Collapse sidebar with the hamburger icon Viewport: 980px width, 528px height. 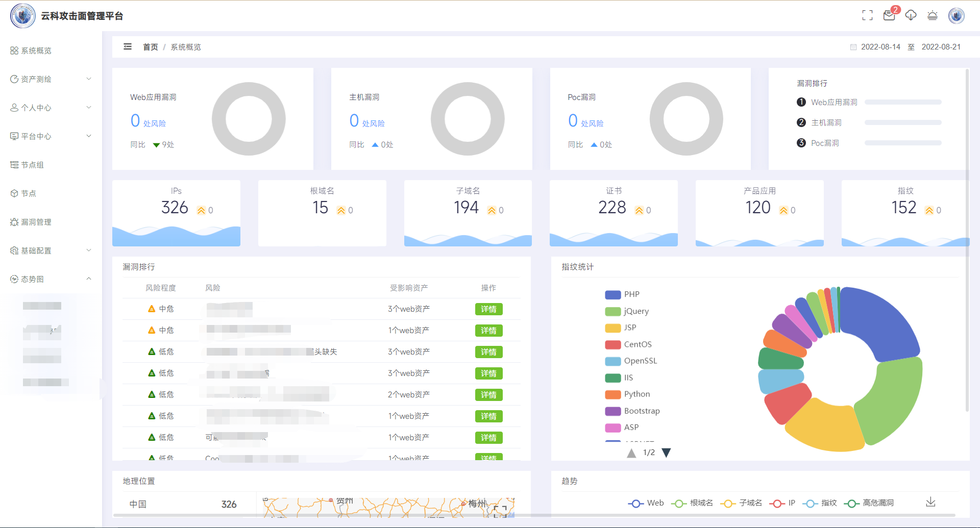coord(128,46)
